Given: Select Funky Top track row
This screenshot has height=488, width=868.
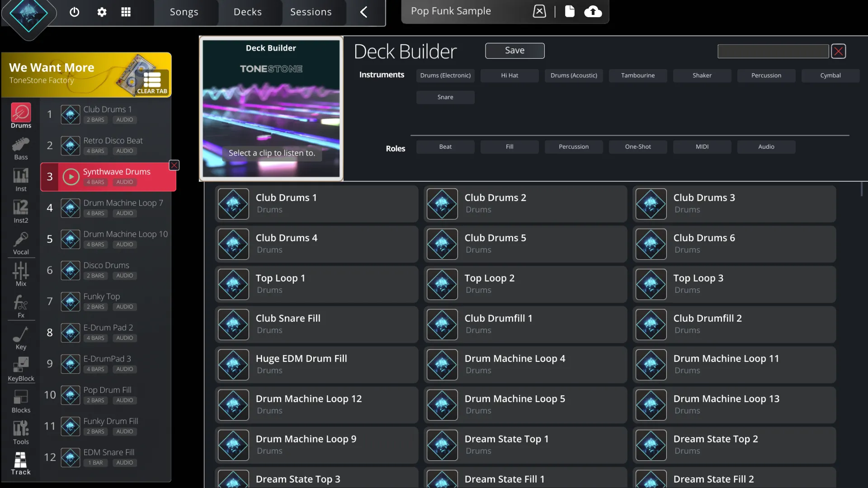Looking at the screenshot, I should click(x=106, y=301).
